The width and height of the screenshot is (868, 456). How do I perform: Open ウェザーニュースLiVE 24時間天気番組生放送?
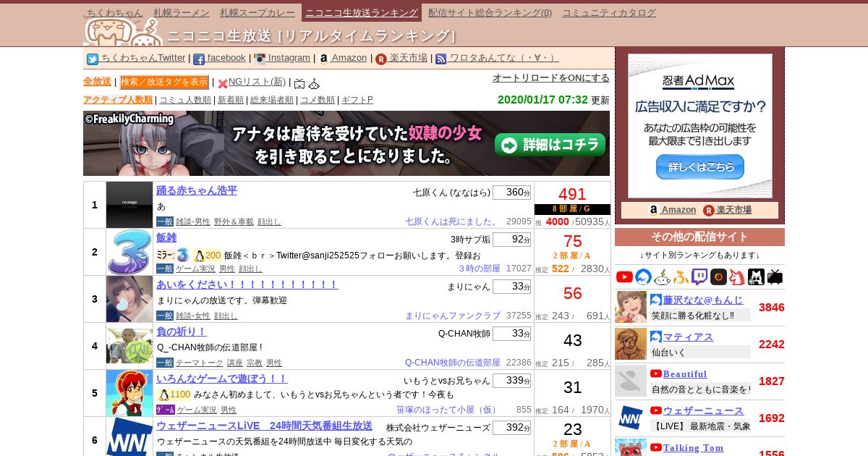[x=264, y=426]
